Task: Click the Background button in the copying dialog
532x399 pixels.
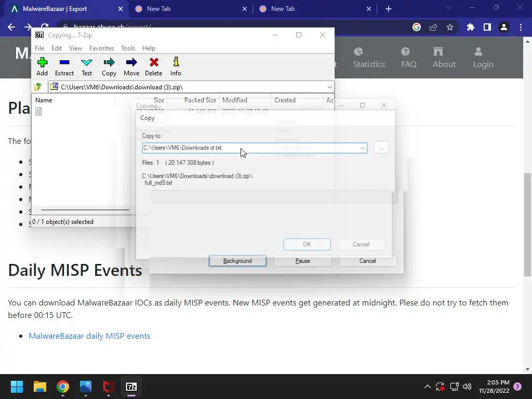Action: point(237,261)
